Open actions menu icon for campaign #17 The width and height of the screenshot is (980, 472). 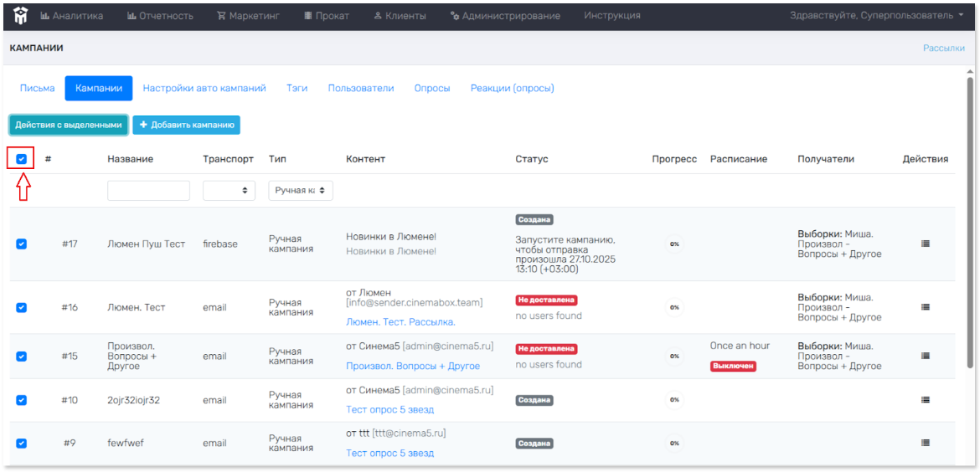pos(926,244)
